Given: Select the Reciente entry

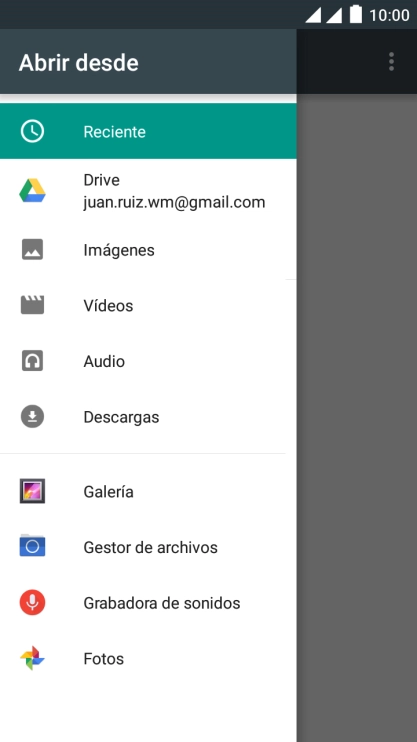Looking at the screenshot, I should tap(148, 131).
